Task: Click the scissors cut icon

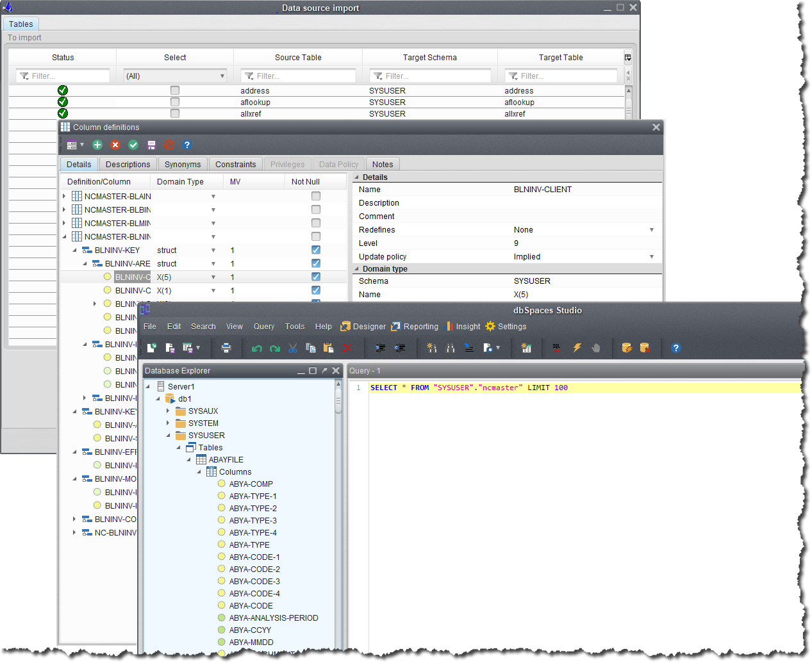Action: (293, 348)
